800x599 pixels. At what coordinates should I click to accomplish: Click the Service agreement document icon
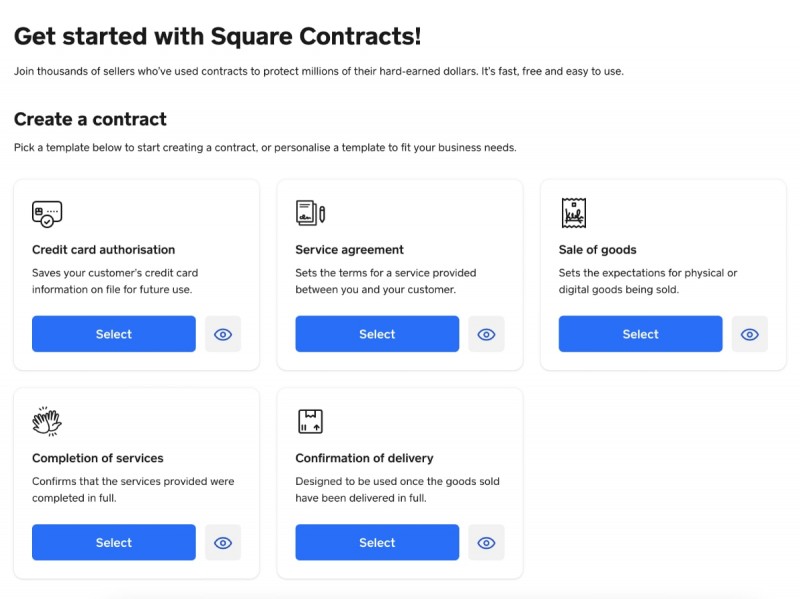310,212
